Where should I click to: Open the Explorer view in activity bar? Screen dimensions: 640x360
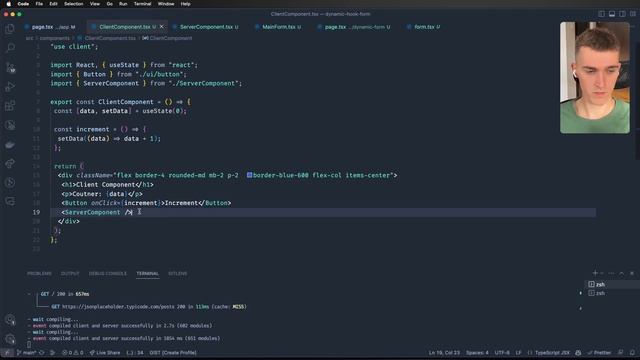pos(10,28)
